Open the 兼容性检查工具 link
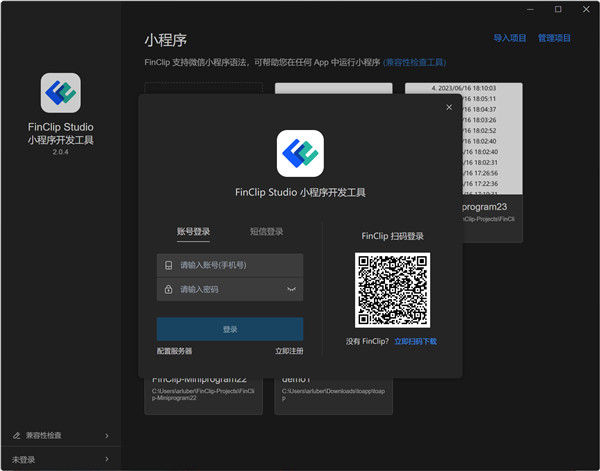 click(415, 62)
